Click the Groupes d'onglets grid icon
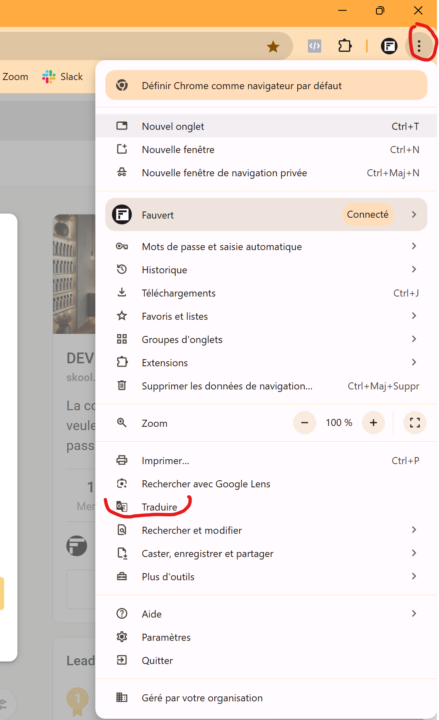The height and width of the screenshot is (720, 439). [x=122, y=339]
